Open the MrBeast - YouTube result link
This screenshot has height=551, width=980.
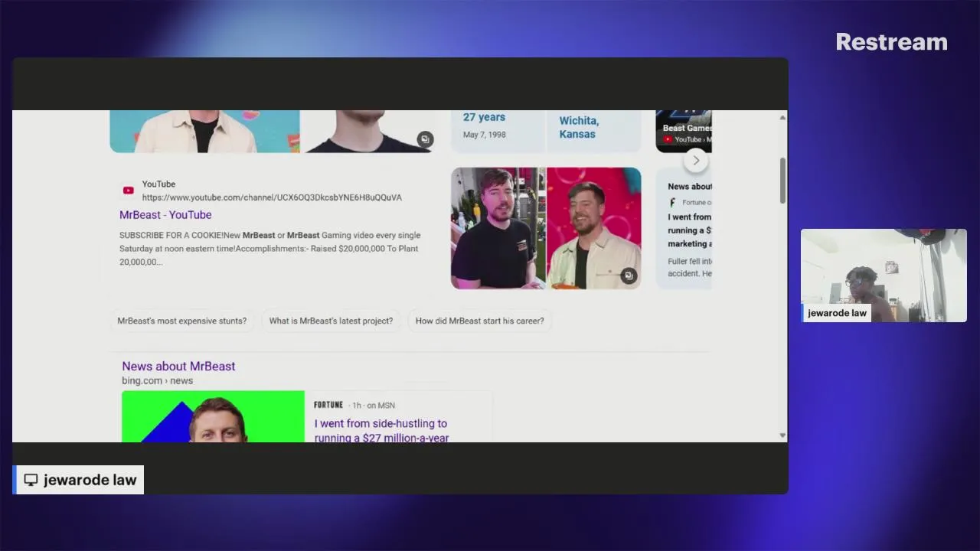(x=165, y=215)
